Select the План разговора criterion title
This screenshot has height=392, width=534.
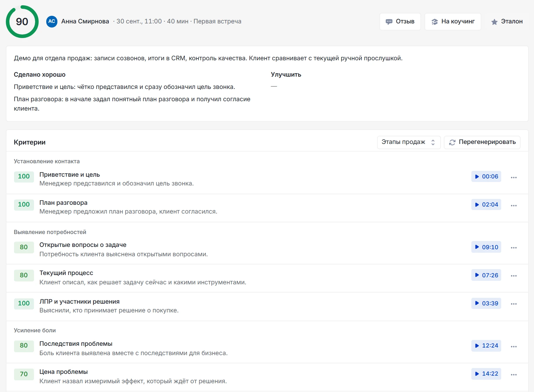pos(64,203)
